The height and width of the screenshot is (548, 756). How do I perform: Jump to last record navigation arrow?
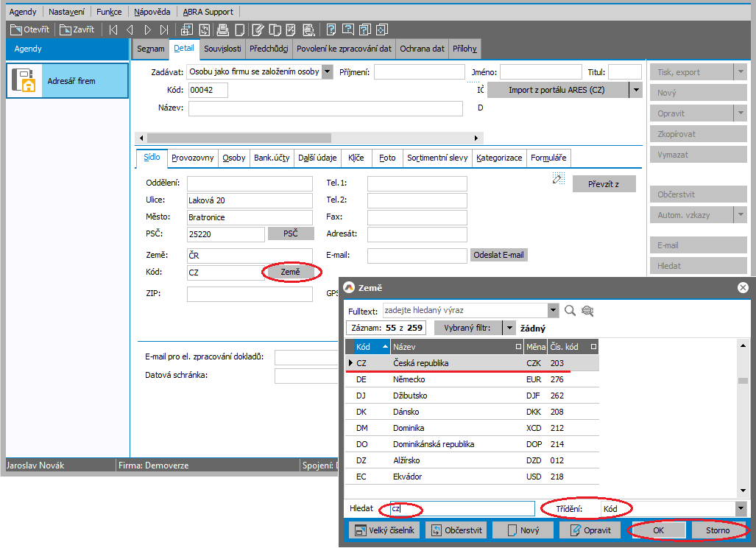165,30
